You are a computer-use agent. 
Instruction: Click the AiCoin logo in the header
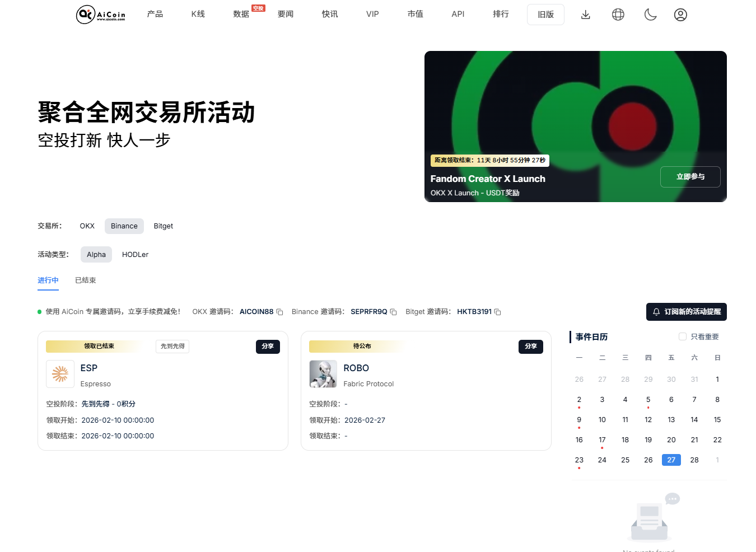click(x=100, y=15)
